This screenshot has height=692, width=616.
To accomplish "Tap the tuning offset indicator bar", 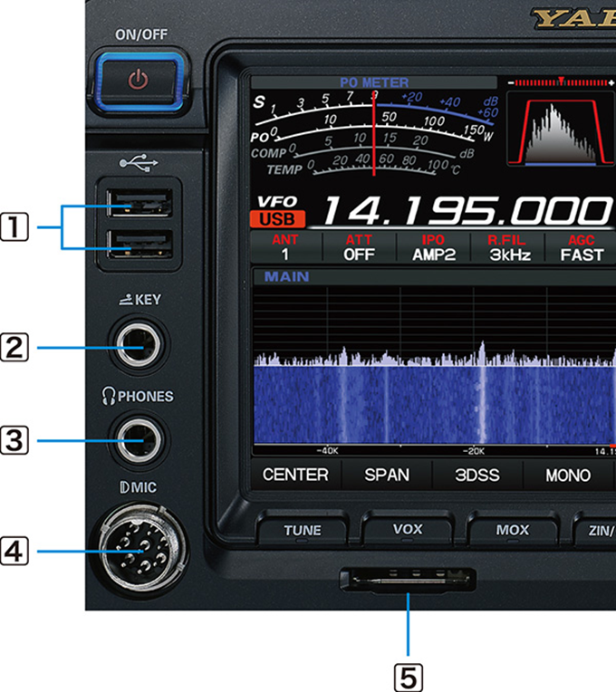I will click(561, 82).
